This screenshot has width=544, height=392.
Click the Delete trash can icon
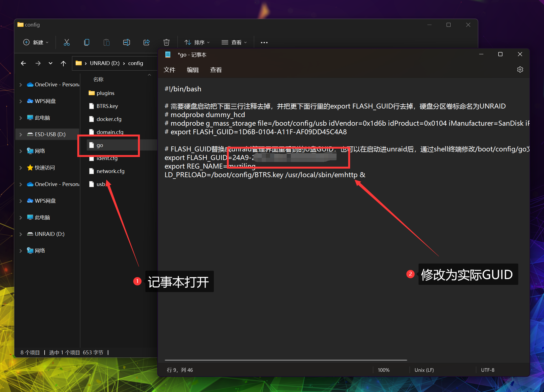pyautogui.click(x=166, y=42)
